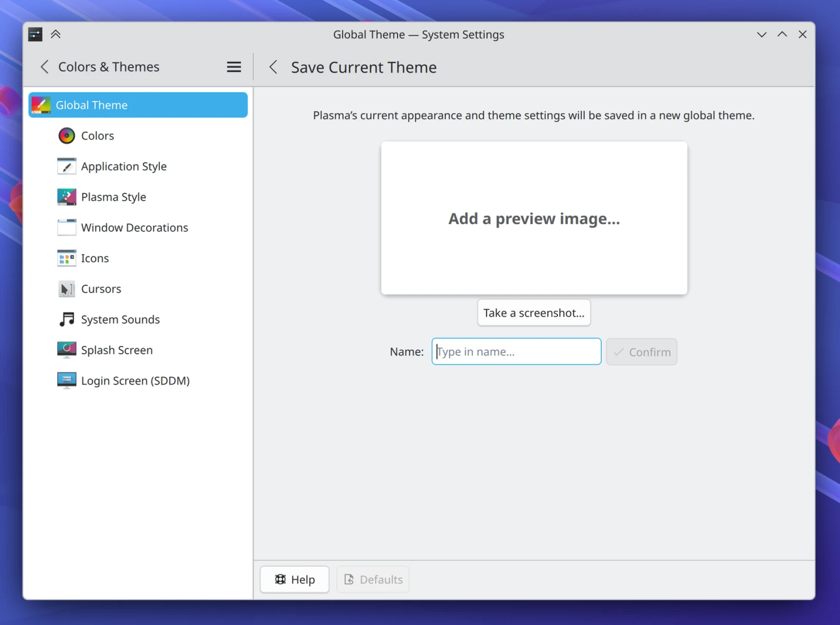Confirm saving the new theme
Image resolution: width=840 pixels, height=625 pixels.
click(641, 351)
